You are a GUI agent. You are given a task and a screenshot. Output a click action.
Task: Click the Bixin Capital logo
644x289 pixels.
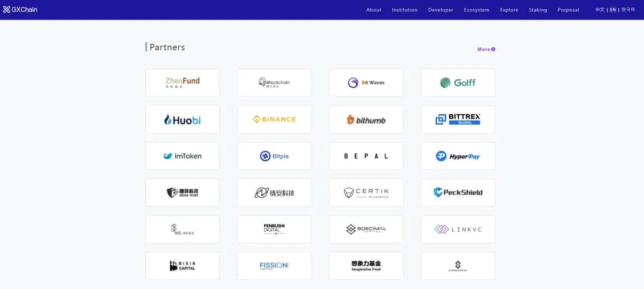tap(183, 266)
